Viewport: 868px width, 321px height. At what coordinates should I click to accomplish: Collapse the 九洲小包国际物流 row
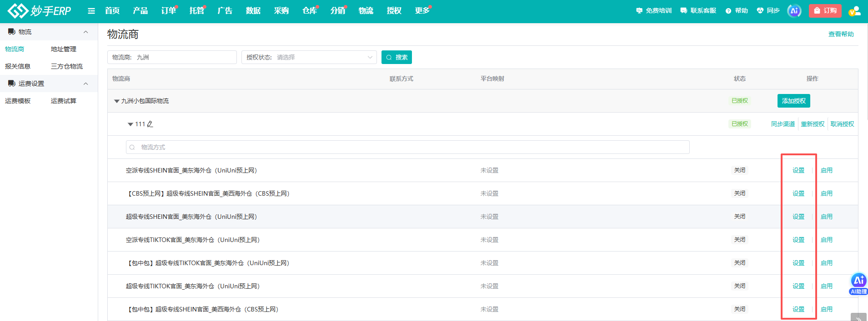coord(117,101)
